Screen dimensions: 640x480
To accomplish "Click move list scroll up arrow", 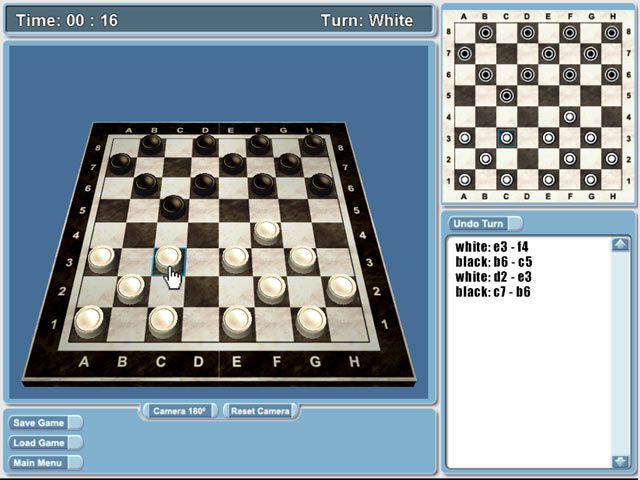I will 620,244.
